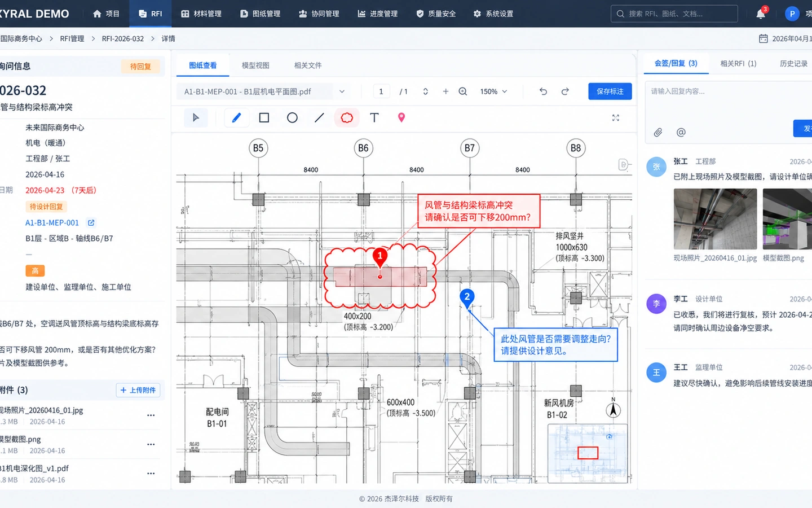Open the 150% zoom level dropdown

[493, 91]
